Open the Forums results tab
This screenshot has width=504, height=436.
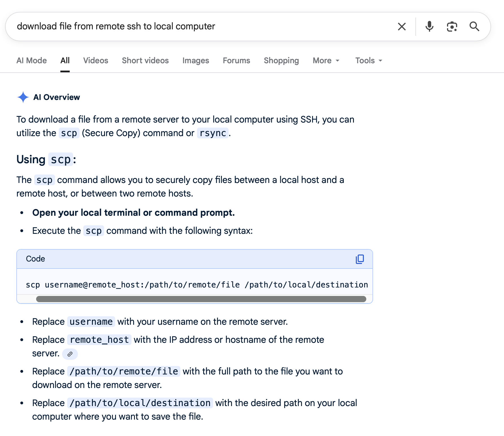[x=236, y=60]
